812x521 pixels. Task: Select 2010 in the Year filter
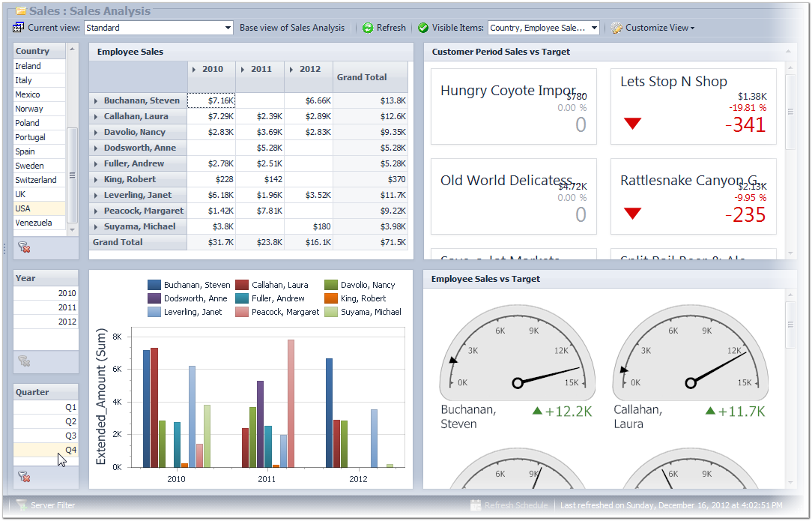(46, 294)
